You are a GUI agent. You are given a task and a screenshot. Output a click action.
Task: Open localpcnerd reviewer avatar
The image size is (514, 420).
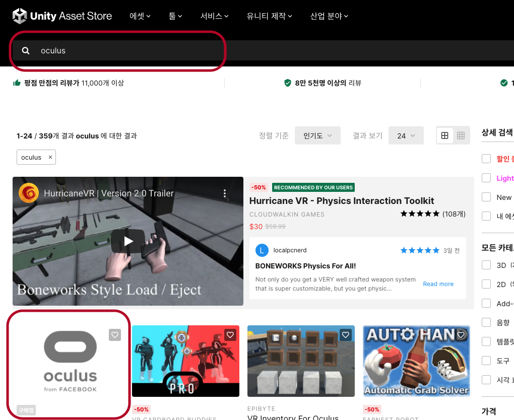tap(262, 250)
